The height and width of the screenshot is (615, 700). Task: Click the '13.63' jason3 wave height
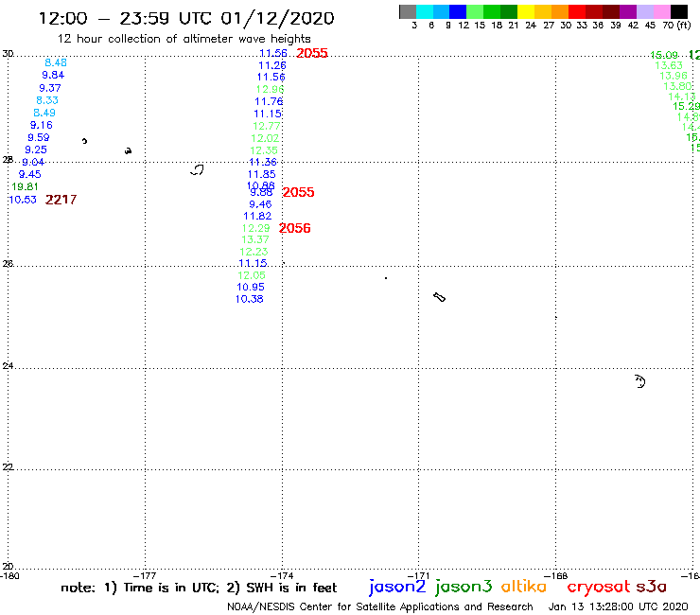669,65
